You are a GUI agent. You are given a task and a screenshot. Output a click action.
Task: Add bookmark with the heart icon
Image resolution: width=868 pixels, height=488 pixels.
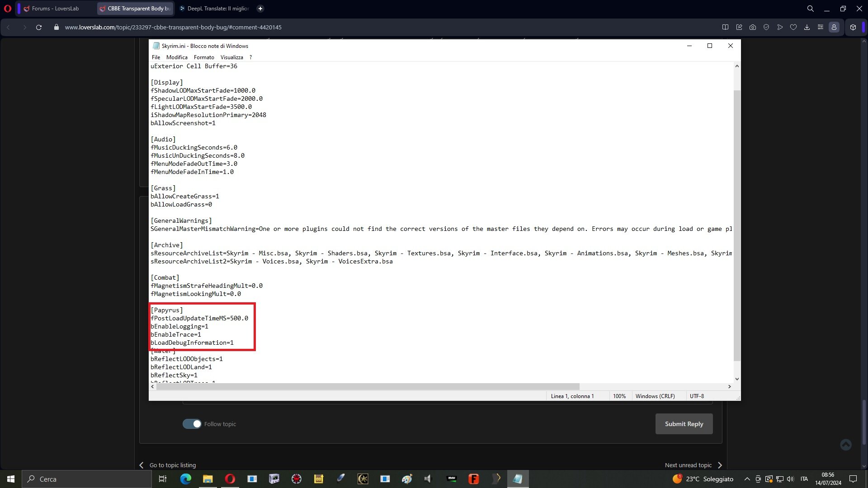coord(793,27)
